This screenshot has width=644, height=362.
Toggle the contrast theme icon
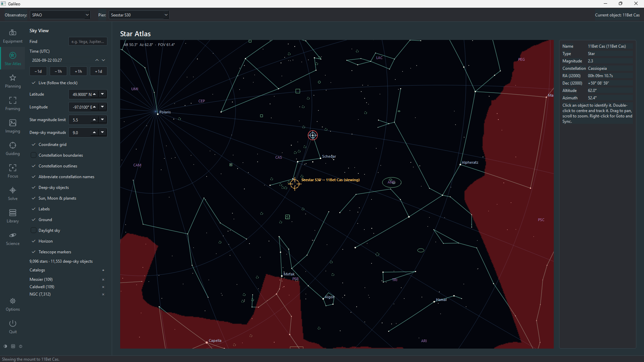click(x=5, y=346)
